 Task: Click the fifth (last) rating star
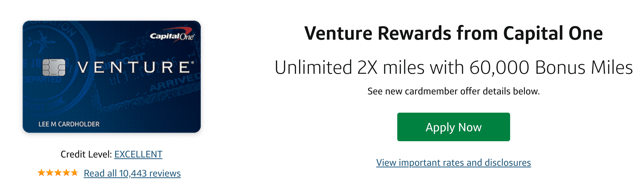pos(74,173)
